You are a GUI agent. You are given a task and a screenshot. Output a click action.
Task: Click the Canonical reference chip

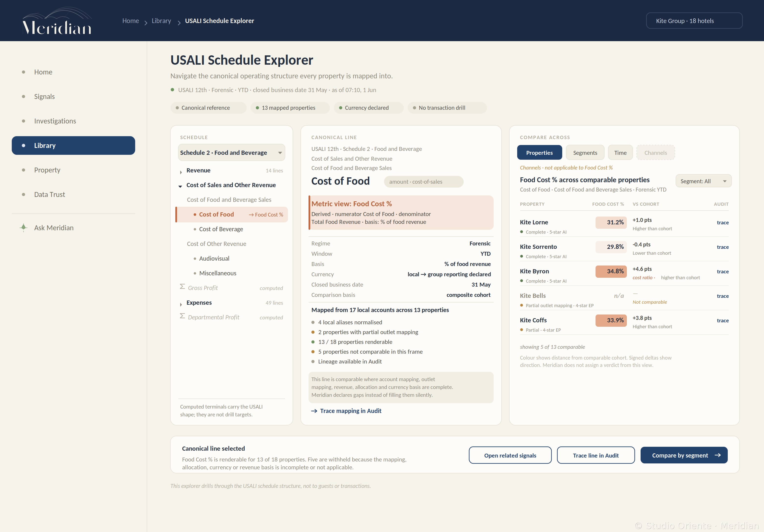click(x=208, y=108)
